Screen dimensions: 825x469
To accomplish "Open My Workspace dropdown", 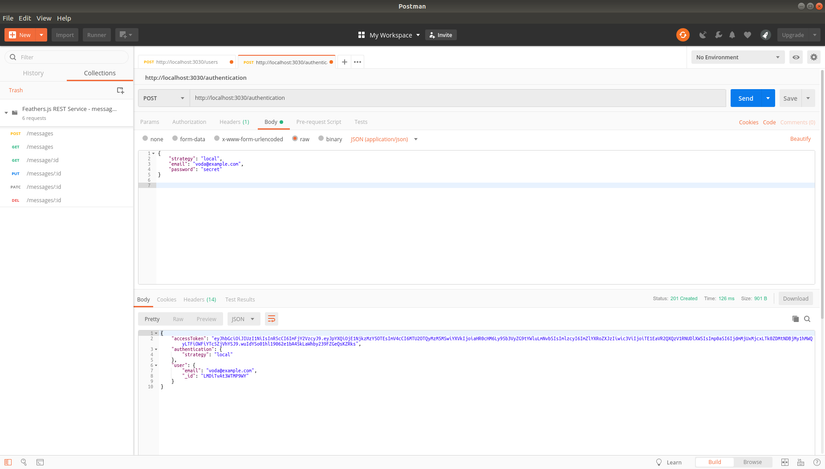I will coord(395,35).
